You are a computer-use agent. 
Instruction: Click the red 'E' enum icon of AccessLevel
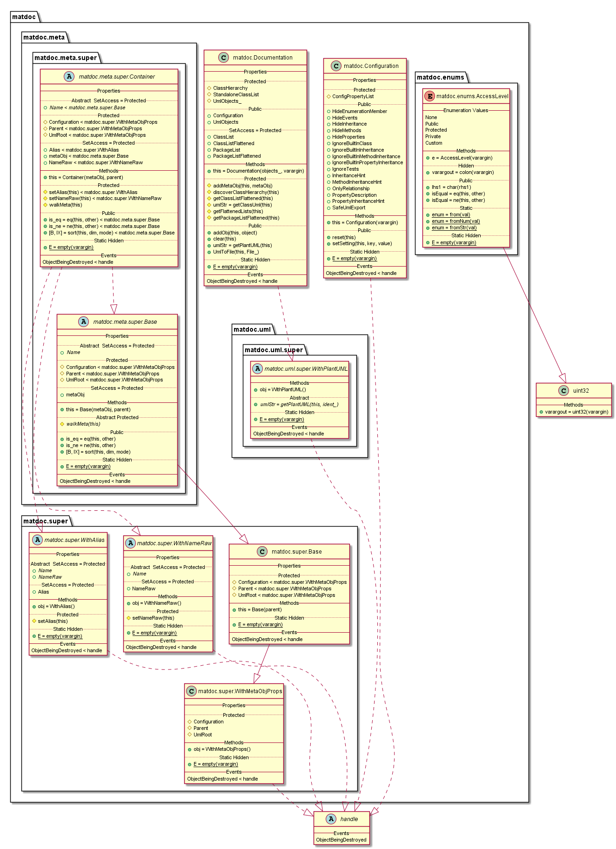[x=430, y=96]
